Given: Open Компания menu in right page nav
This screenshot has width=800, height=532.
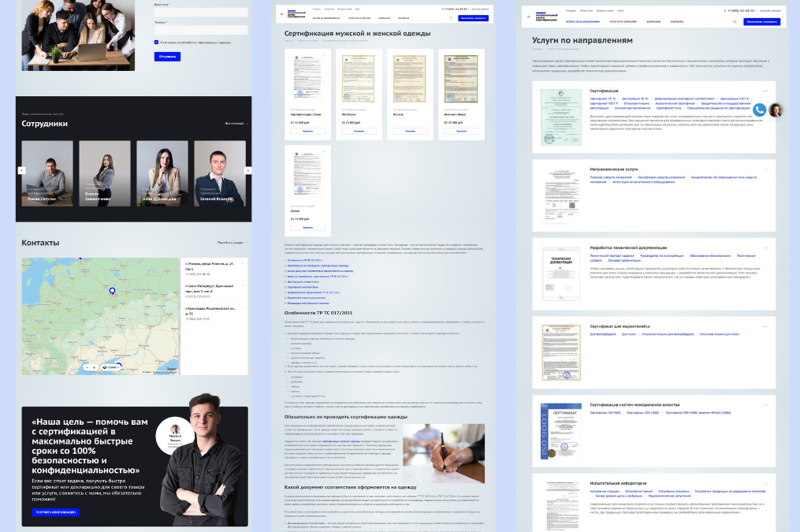Looking at the screenshot, I should (x=653, y=22).
